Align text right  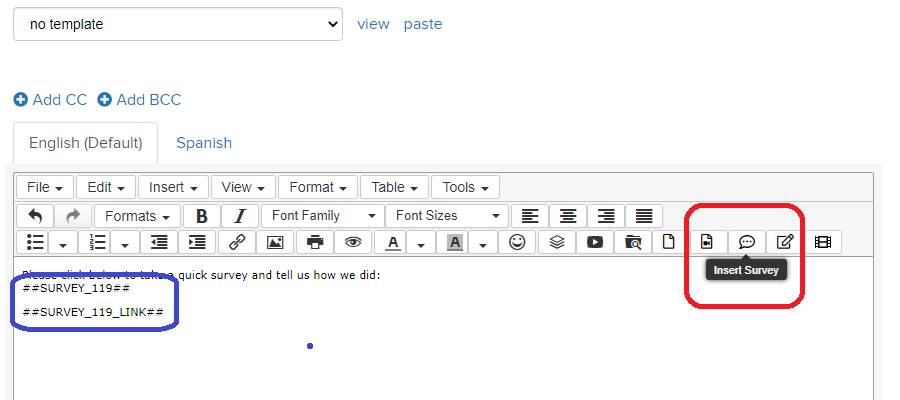606,216
